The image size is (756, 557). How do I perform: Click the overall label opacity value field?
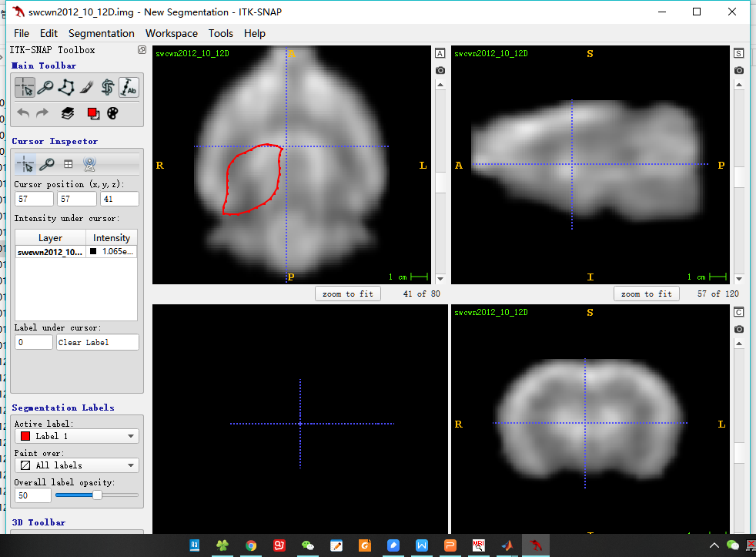click(33, 495)
